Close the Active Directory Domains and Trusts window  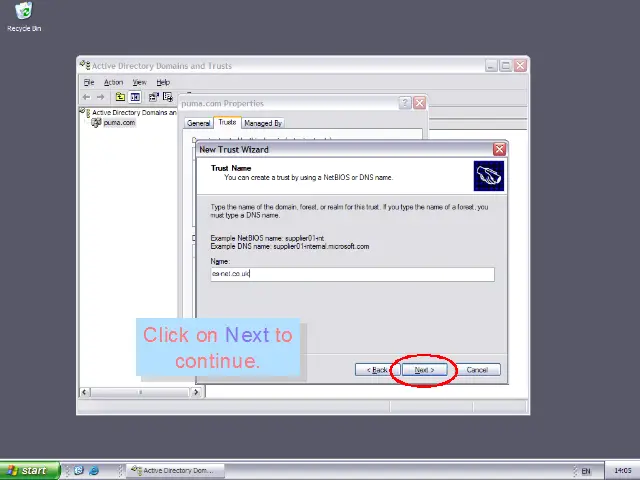520,65
